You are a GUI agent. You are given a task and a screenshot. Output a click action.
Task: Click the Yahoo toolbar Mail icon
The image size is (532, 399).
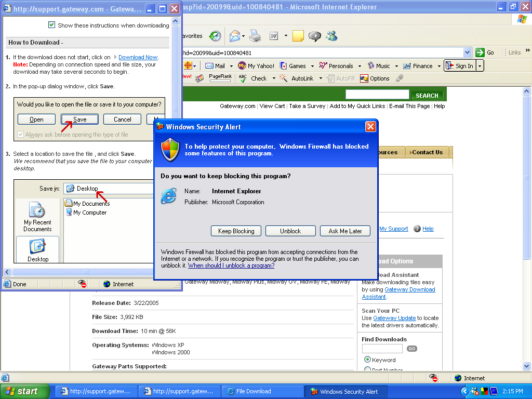[209, 66]
